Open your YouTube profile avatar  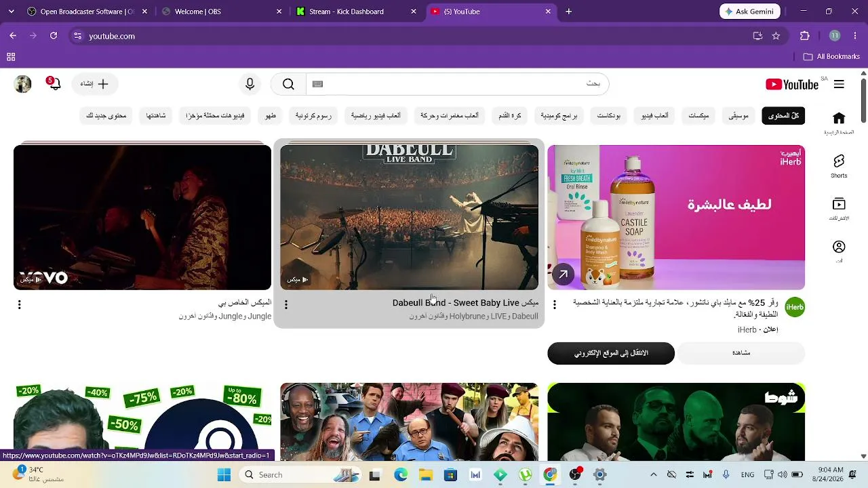23,84
